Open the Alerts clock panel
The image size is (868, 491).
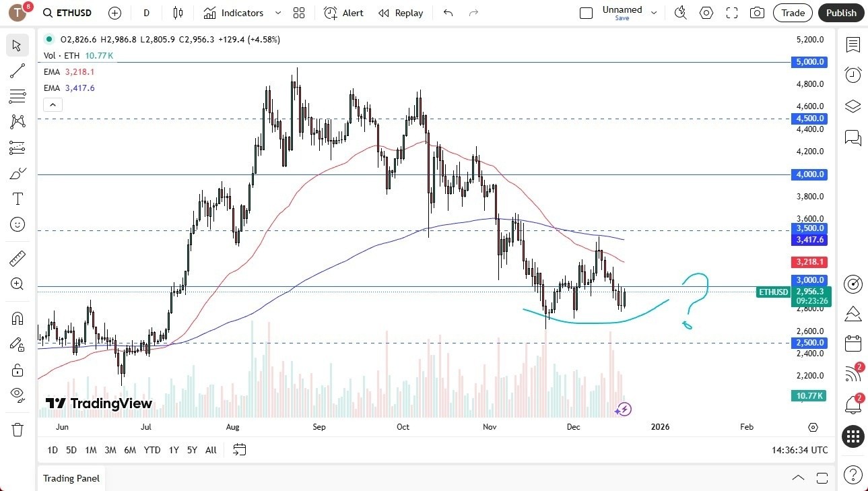[853, 74]
